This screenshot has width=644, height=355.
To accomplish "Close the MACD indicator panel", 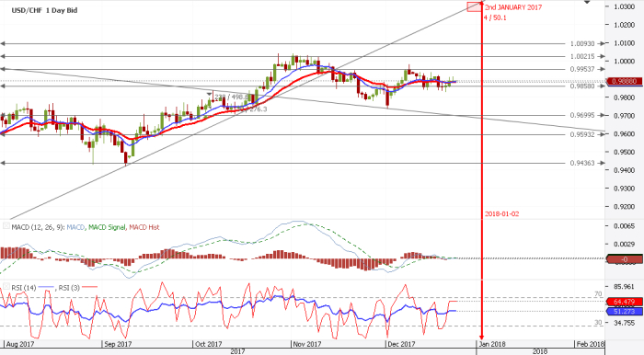I will (6, 226).
